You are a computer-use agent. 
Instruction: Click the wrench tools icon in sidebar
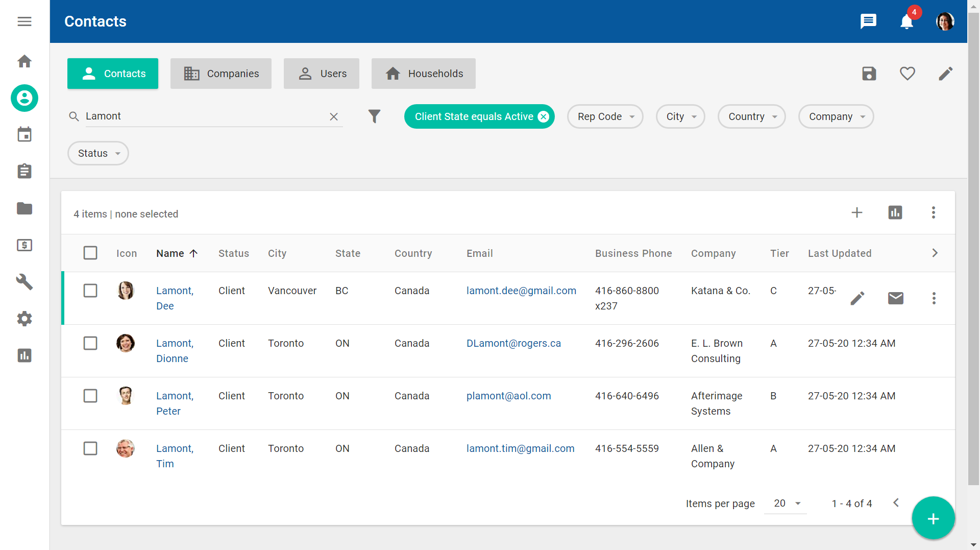click(x=24, y=282)
